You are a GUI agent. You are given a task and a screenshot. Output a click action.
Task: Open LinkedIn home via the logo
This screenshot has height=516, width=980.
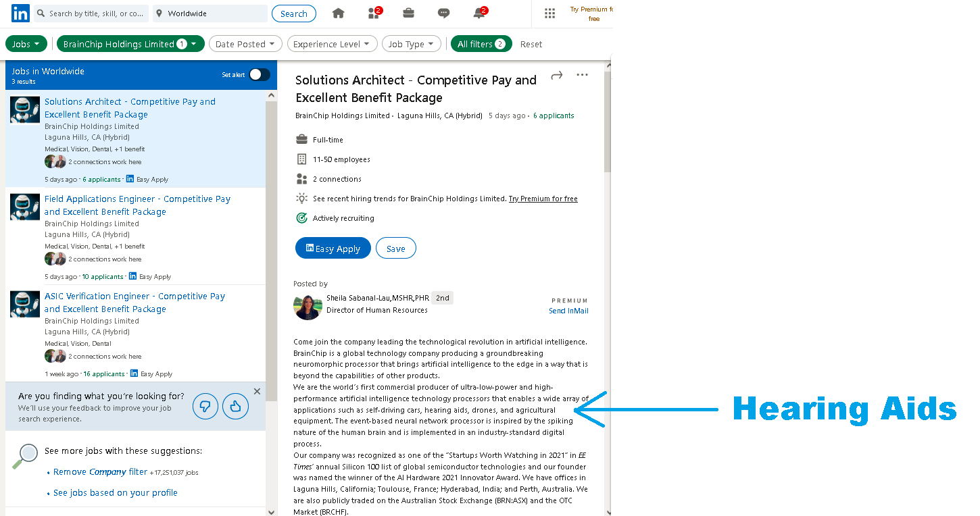(x=20, y=14)
